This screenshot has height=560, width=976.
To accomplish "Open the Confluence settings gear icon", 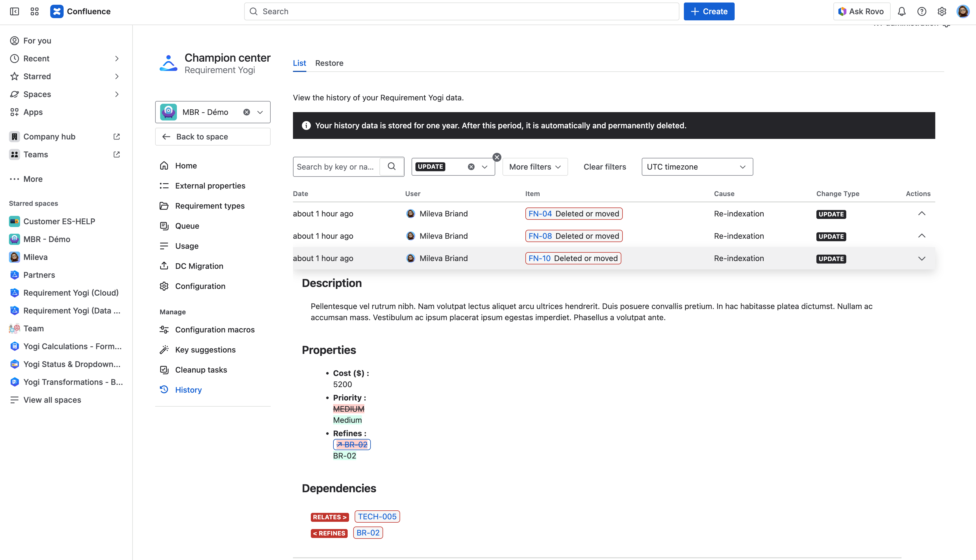I will (x=941, y=11).
